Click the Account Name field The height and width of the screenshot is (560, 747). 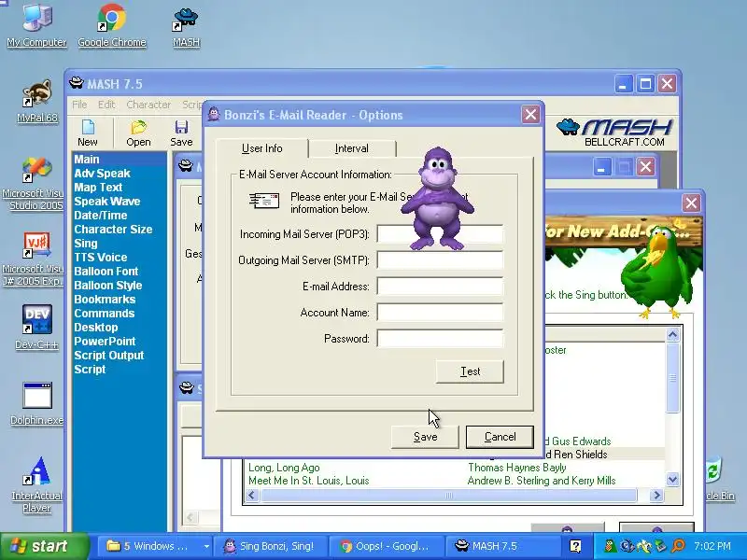point(440,313)
